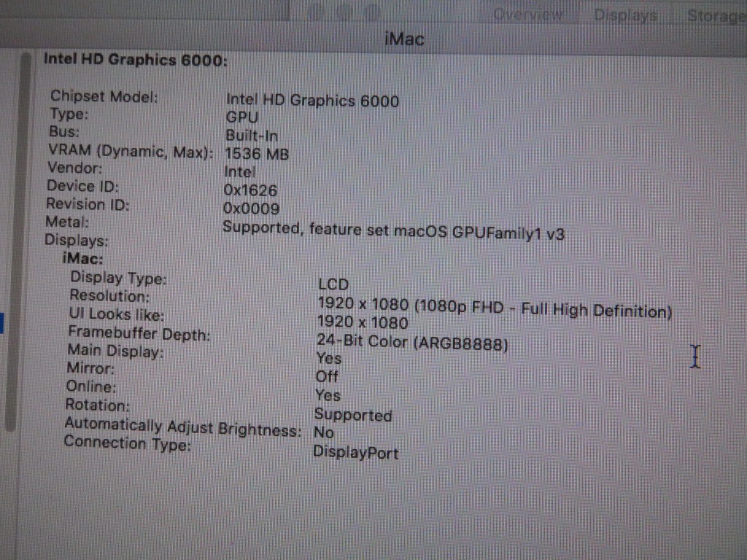Select the brightness value 'No'
Screen dimensions: 747x560
coord(323,432)
